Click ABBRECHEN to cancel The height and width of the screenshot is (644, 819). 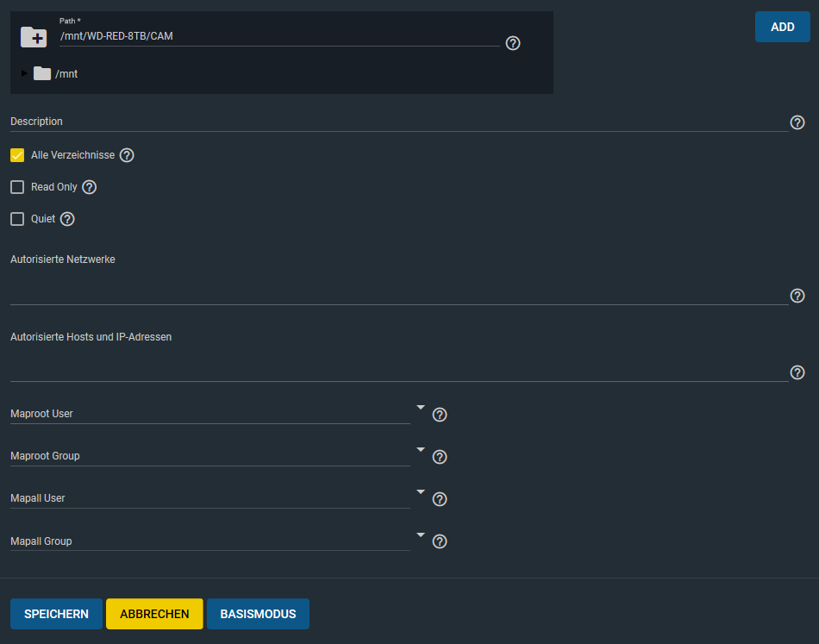(154, 614)
